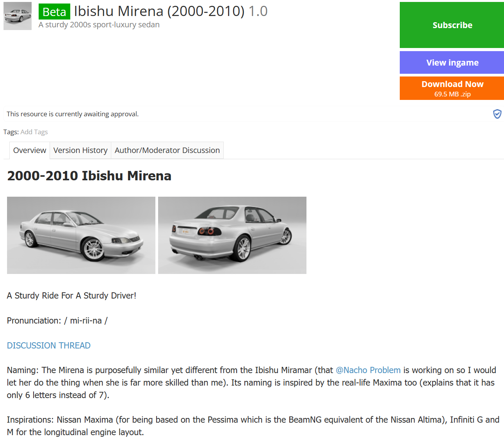Click the Mirena resource icon thumbnail

click(x=18, y=16)
